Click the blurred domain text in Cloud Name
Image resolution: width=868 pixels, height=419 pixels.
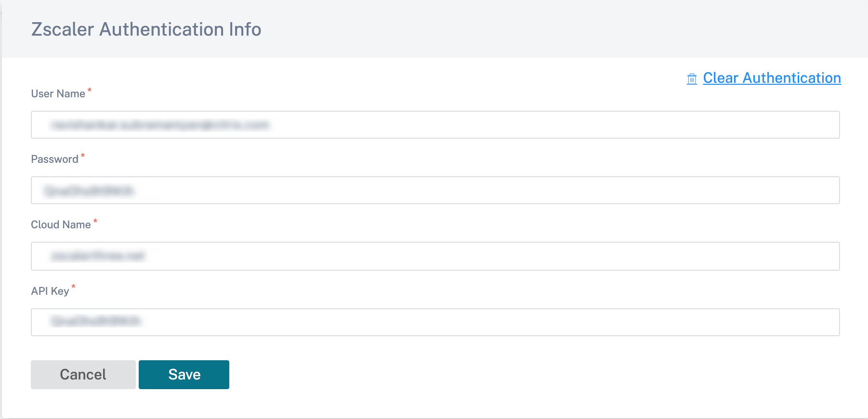(x=98, y=256)
